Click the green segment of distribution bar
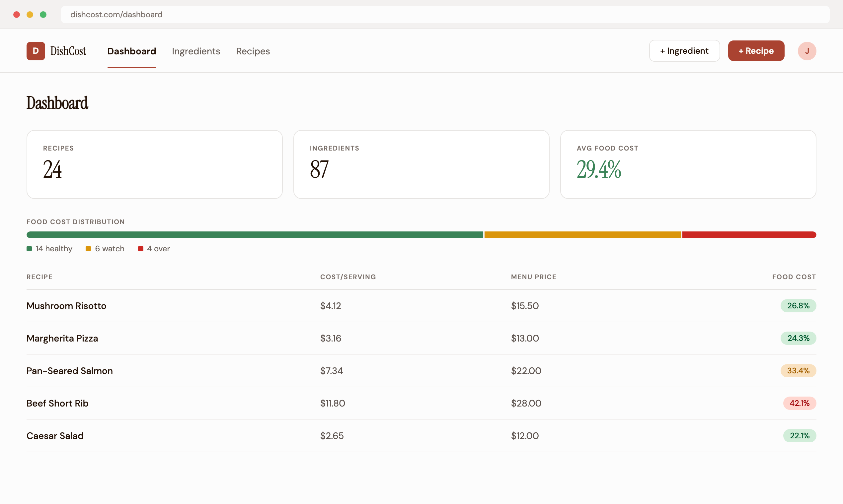 pyautogui.click(x=255, y=235)
